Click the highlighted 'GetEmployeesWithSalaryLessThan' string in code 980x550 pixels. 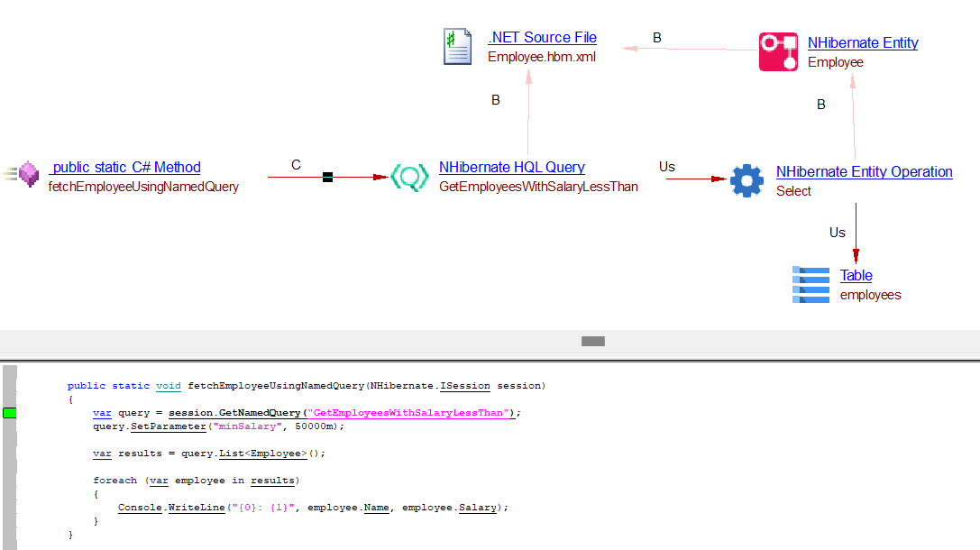pos(410,413)
